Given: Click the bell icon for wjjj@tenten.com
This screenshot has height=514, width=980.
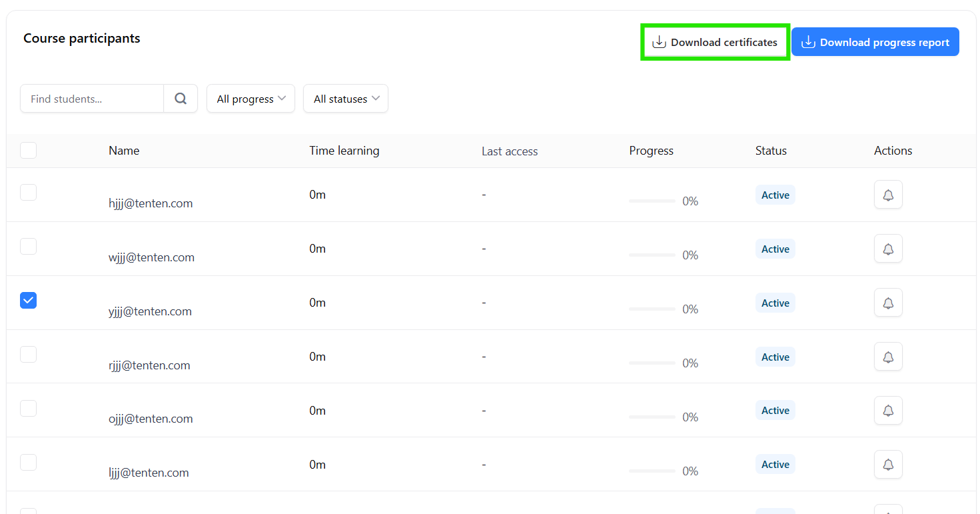Looking at the screenshot, I should (888, 249).
